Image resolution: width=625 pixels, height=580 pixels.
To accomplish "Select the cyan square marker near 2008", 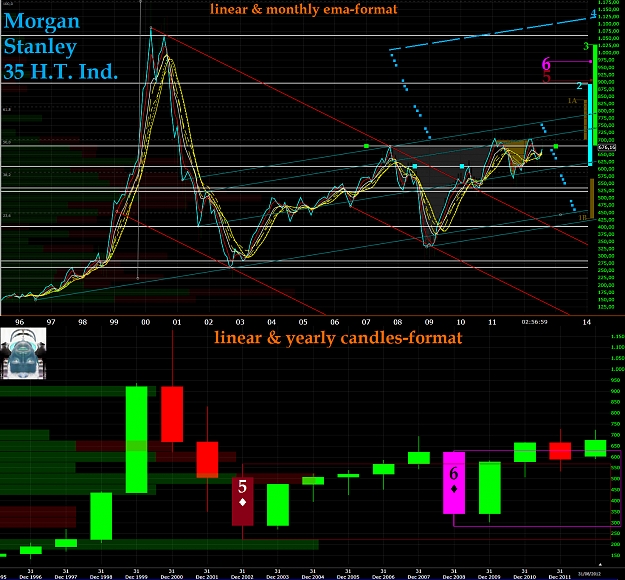I will point(415,166).
